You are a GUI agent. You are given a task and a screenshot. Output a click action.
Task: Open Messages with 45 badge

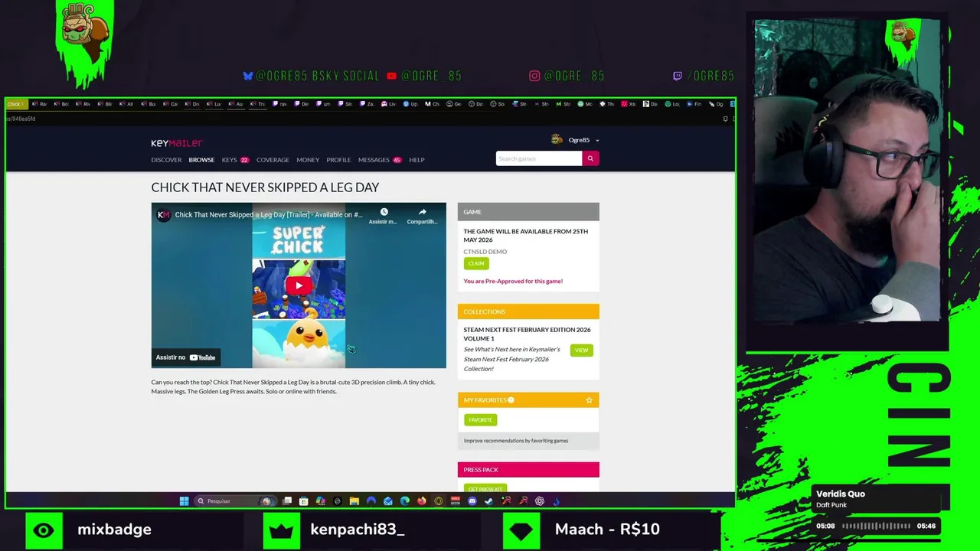(380, 160)
